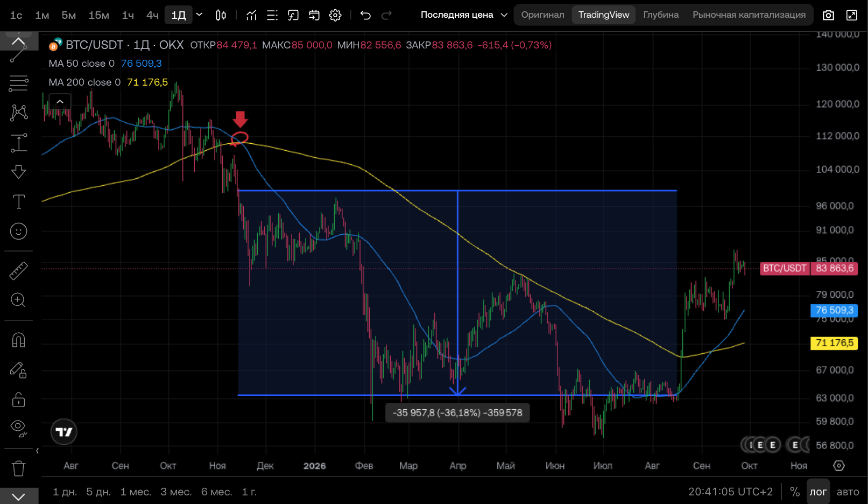This screenshot has width=868, height=504.
Task: Open time axis settings icon
Action: point(838,466)
